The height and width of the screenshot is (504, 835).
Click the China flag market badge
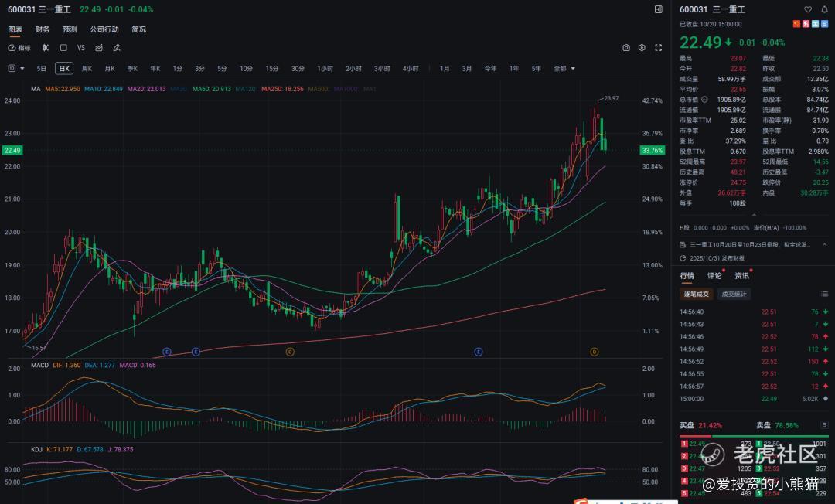796,24
